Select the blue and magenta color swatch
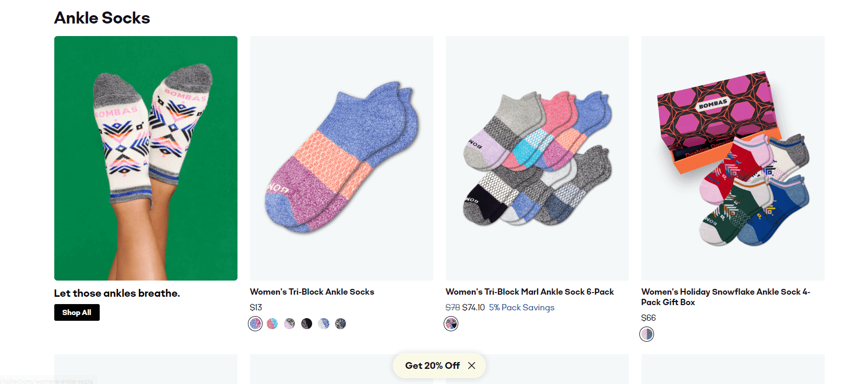Screen dimensions: 868x384 (x=255, y=323)
